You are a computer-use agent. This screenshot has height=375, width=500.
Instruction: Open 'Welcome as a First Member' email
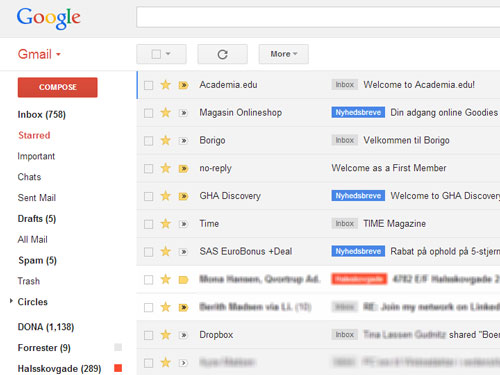point(389,168)
